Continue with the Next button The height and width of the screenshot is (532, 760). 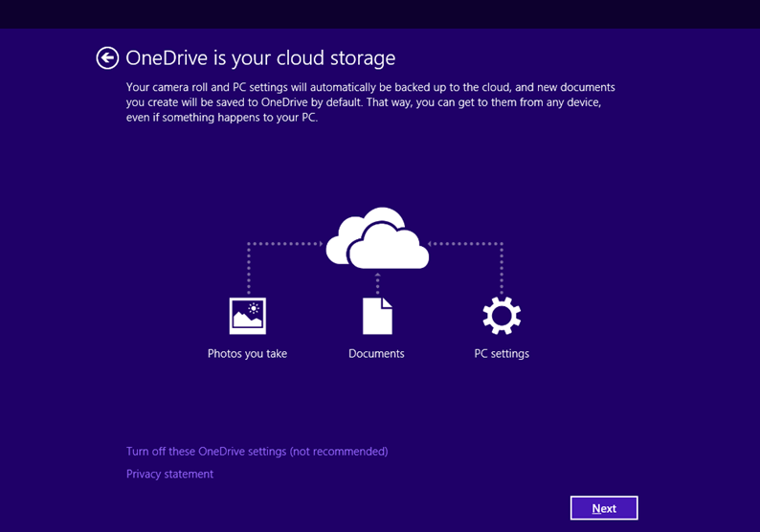pyautogui.click(x=604, y=508)
